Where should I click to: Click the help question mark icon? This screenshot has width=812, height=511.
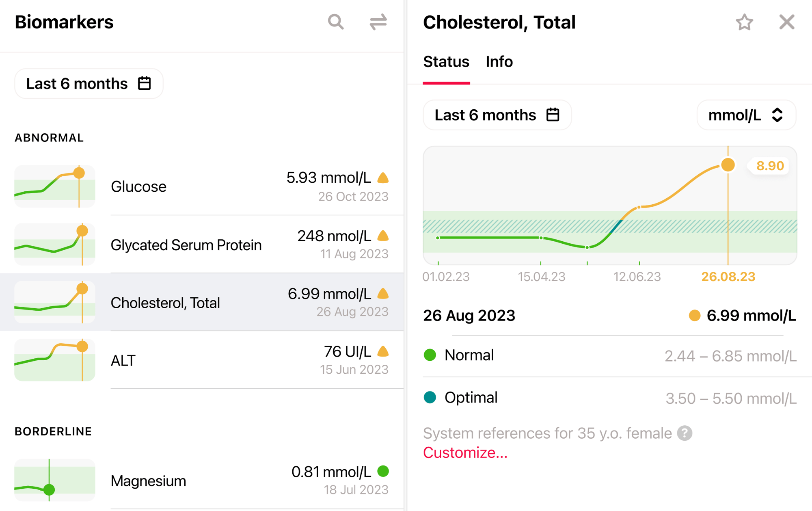[685, 433]
